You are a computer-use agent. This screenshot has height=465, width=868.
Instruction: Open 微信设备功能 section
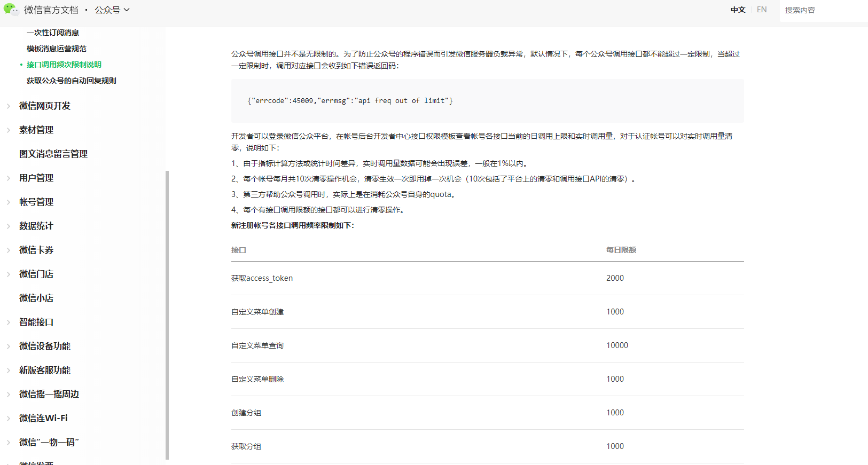click(45, 346)
